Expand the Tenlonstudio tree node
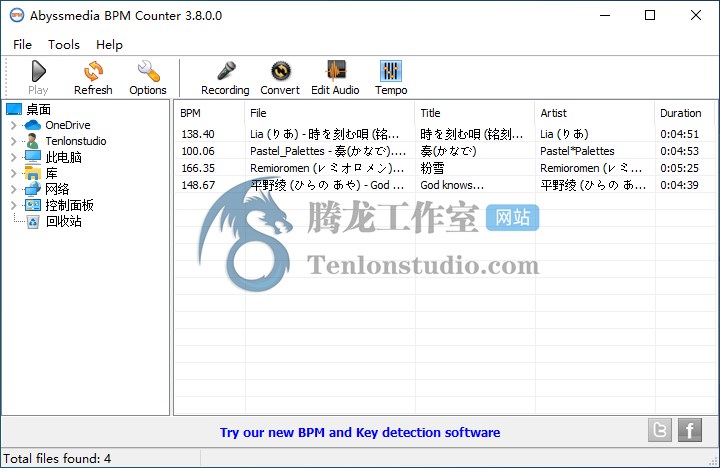Image resolution: width=720 pixels, height=468 pixels. click(13, 141)
